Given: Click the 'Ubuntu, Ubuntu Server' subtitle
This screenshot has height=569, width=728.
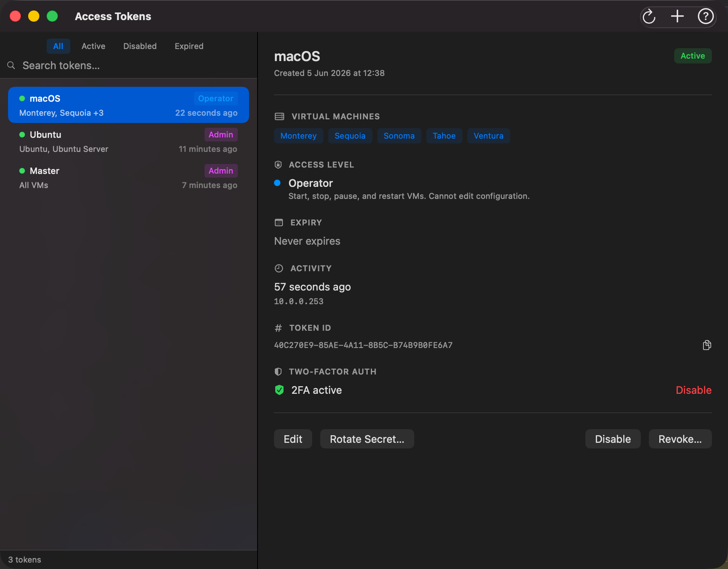Looking at the screenshot, I should (64, 149).
